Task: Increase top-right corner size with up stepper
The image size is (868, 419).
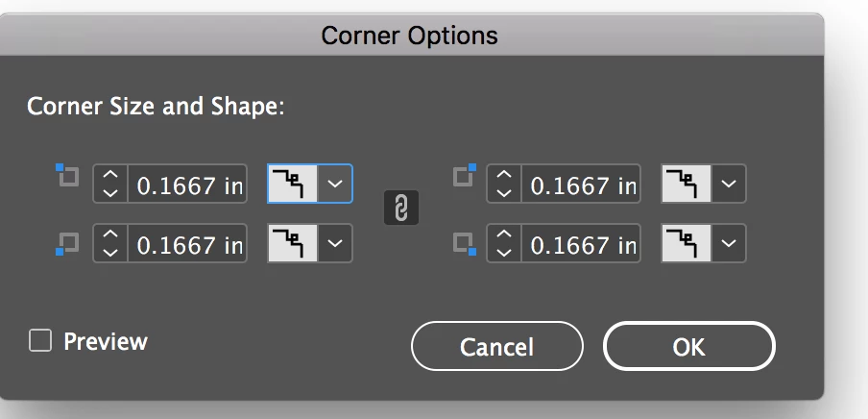Action: [x=504, y=175]
